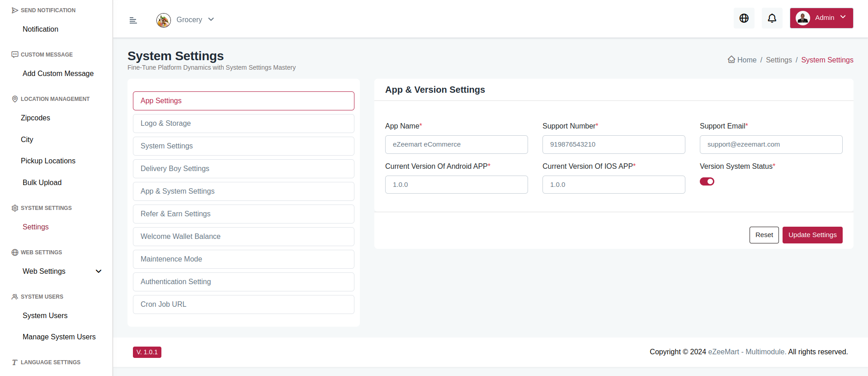Focus the App Name text field
The width and height of the screenshot is (868, 376).
pos(456,144)
